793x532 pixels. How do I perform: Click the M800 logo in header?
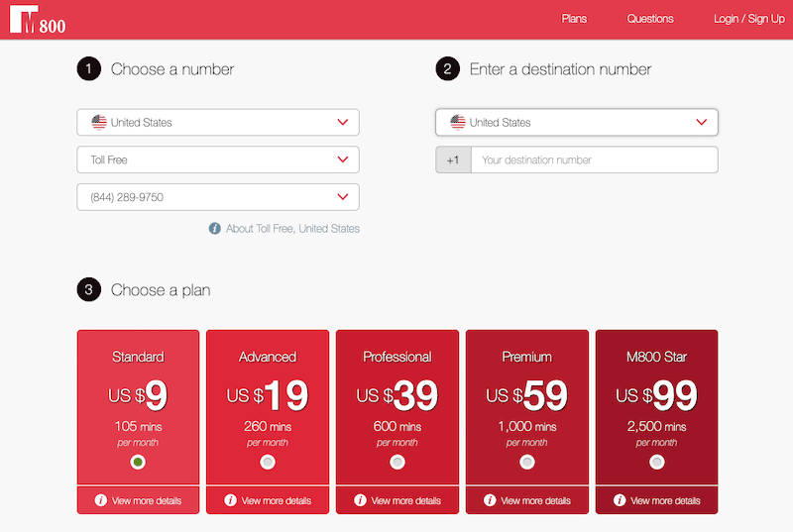(x=38, y=20)
